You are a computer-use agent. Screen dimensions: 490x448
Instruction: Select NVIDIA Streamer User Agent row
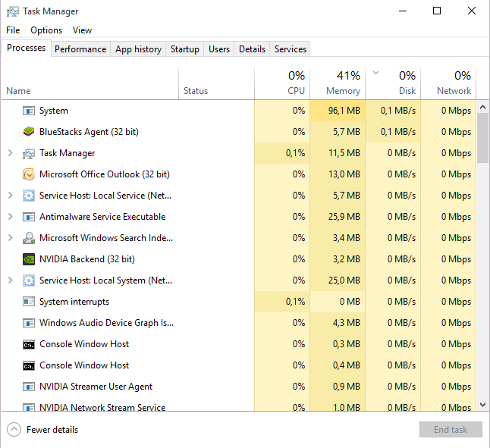tap(239, 387)
